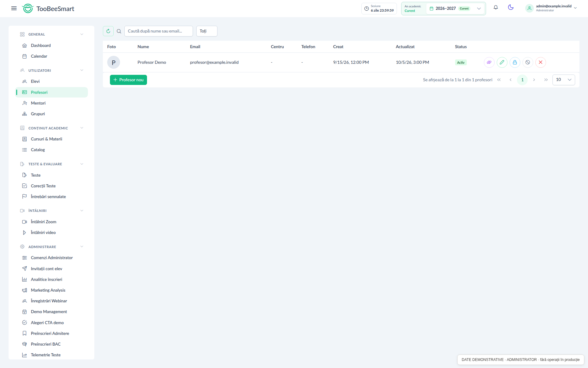The width and height of the screenshot is (588, 368).
Task: Delete Profesor Demo with red X icon
Action: pos(541,62)
